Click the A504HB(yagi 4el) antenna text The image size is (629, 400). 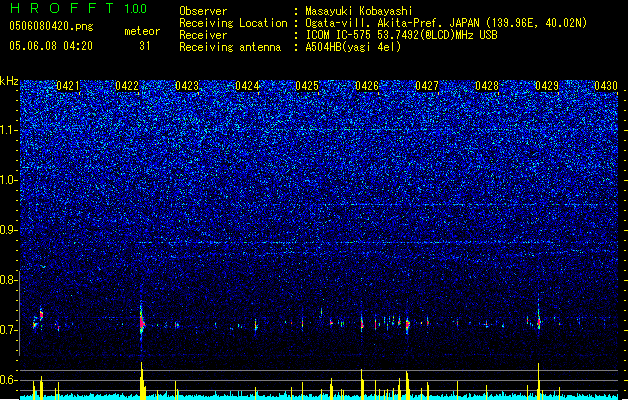(x=353, y=47)
